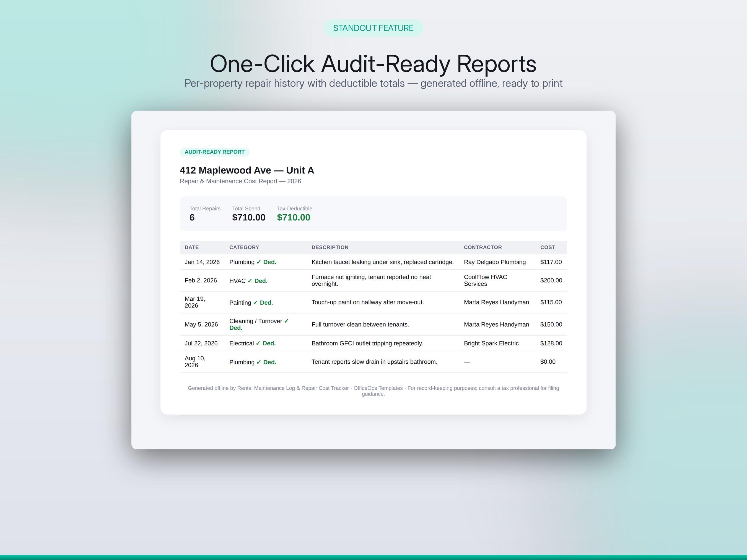Image resolution: width=747 pixels, height=560 pixels.
Task: Click the AUDIT-READY REPORT badge
Action: pyautogui.click(x=214, y=152)
